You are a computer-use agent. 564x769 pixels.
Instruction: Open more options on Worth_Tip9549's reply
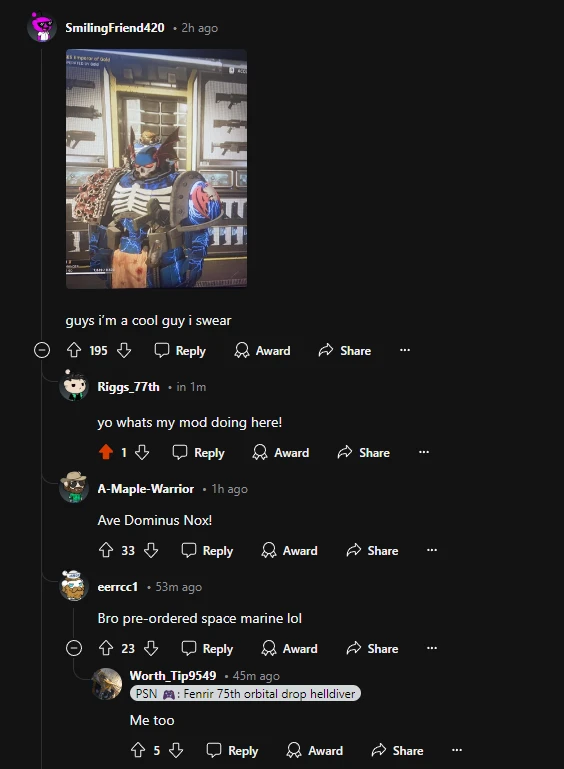point(457,750)
